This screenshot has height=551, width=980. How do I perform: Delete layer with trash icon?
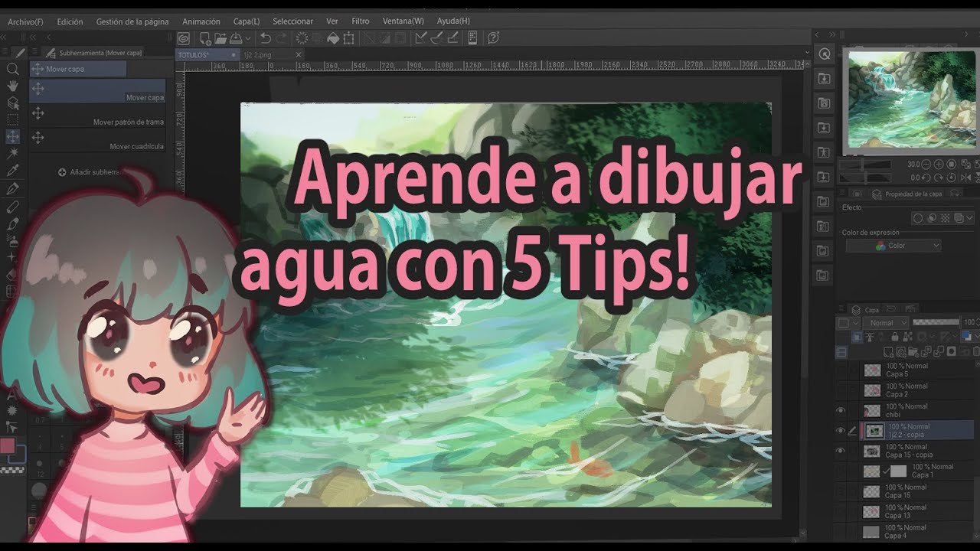click(x=976, y=352)
